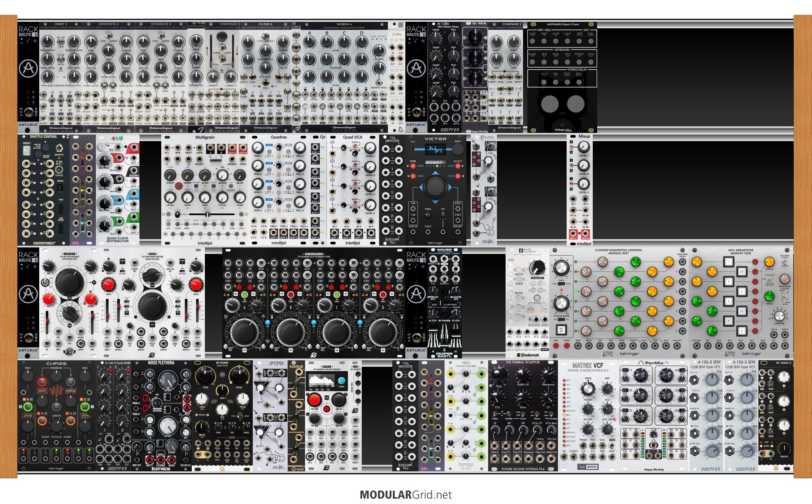
Task: Select the 3x MIA module
Action: pos(475,77)
